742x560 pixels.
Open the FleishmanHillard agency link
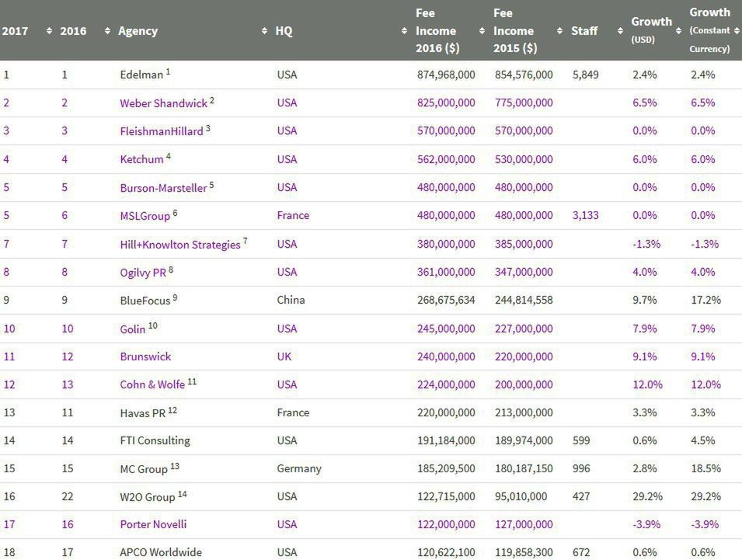161,131
